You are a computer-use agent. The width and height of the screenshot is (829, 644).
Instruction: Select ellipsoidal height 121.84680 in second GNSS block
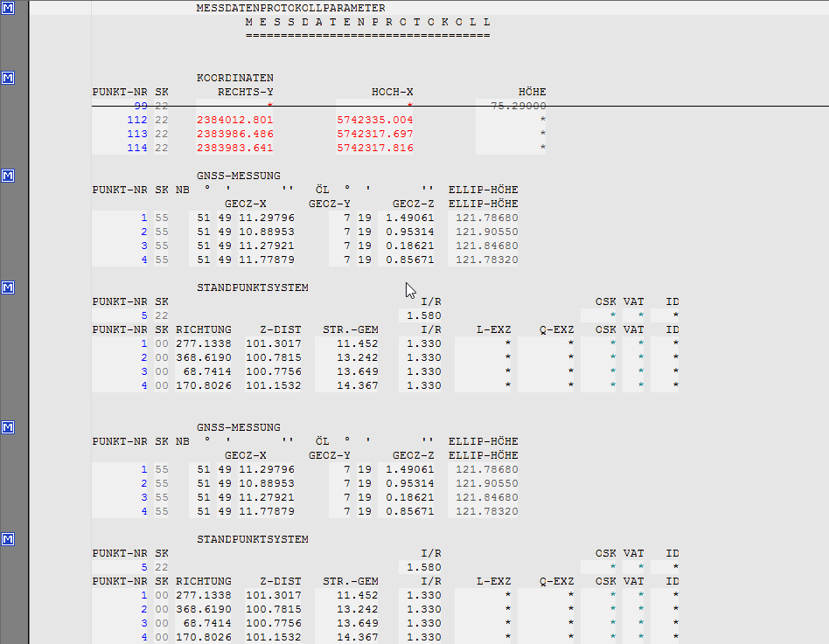pos(486,497)
